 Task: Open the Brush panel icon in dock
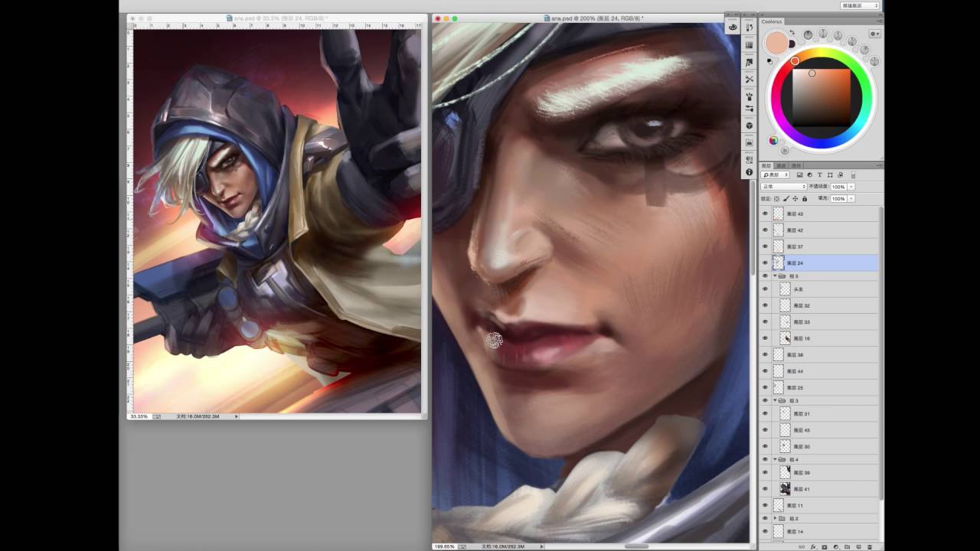click(749, 96)
